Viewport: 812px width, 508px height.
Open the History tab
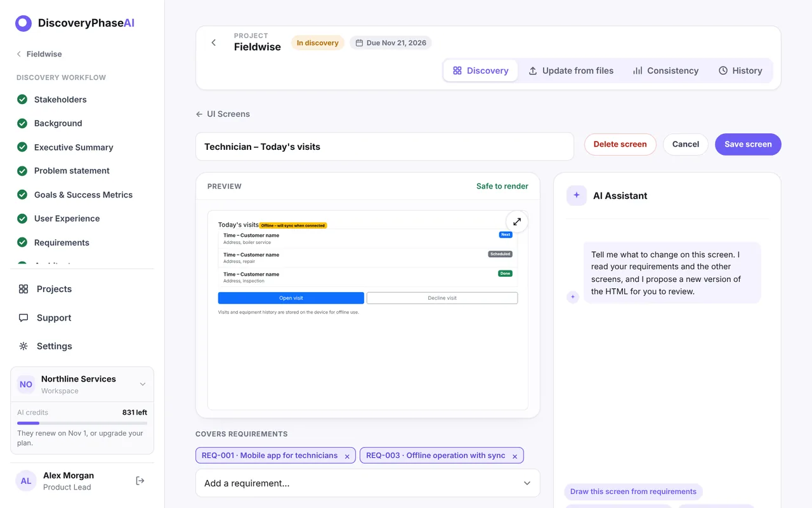tap(740, 70)
